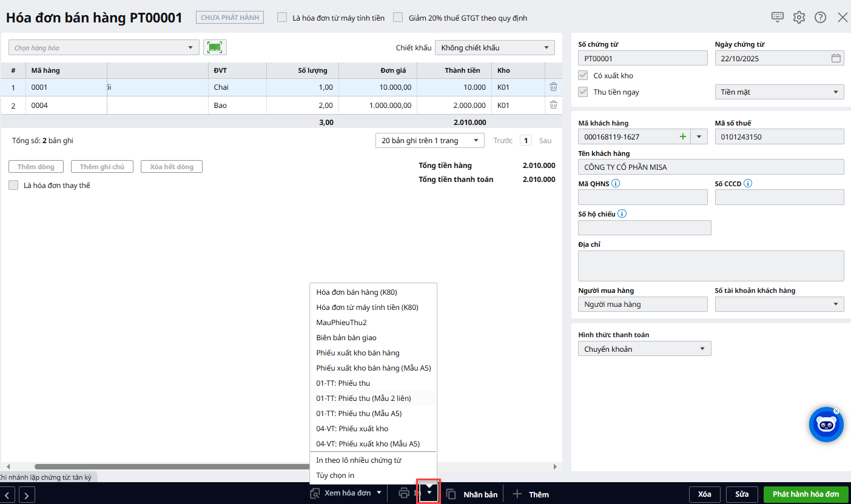This screenshot has height=504, width=851.
Task: Expand the Chiết khấu dropdown
Action: (x=495, y=47)
